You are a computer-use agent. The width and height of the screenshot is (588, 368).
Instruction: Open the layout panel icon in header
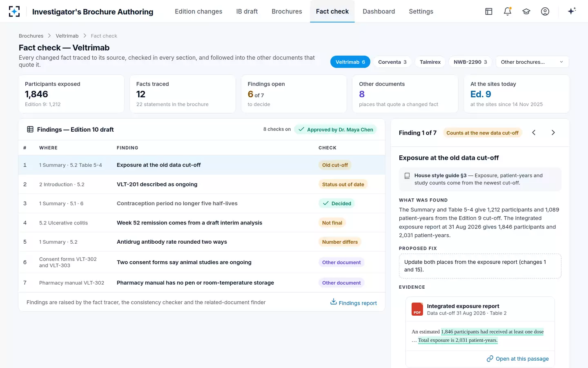[x=489, y=11]
